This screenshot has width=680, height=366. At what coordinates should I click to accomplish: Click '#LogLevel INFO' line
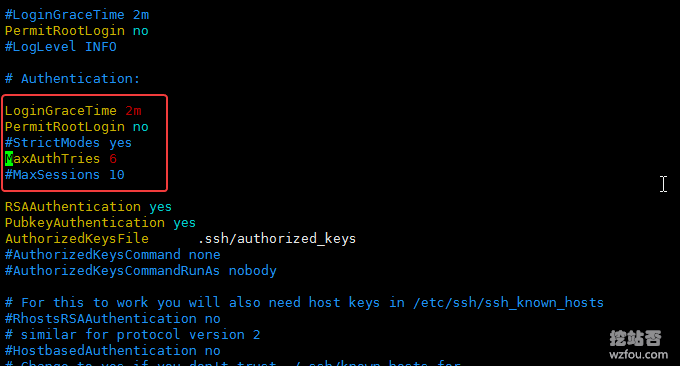pos(61,47)
